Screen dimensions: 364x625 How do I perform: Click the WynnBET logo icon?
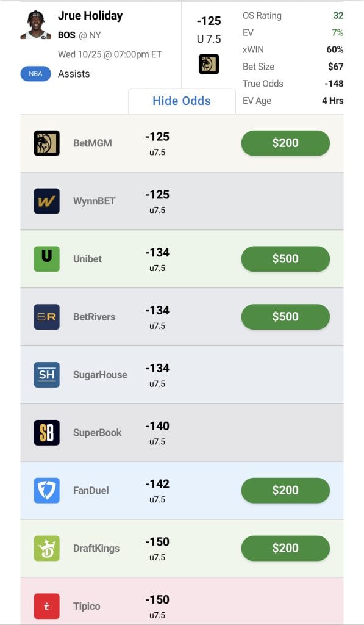46,201
